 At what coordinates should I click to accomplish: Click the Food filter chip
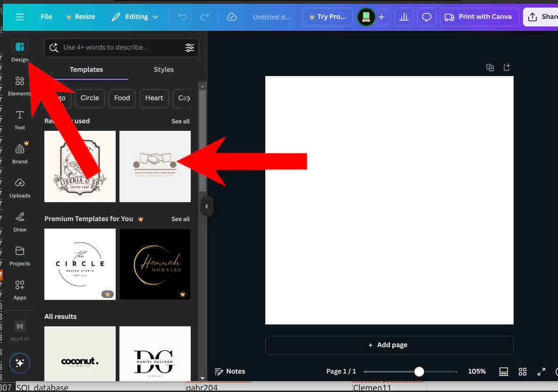pos(122,98)
